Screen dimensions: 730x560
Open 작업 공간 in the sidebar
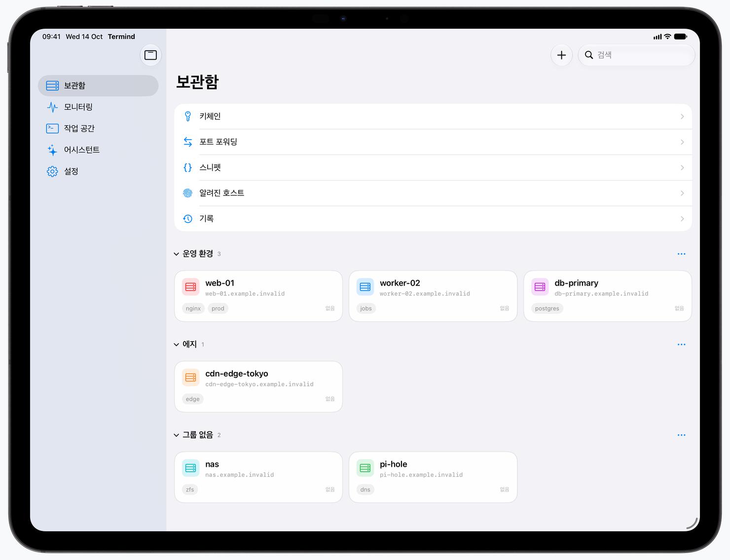tap(98, 128)
